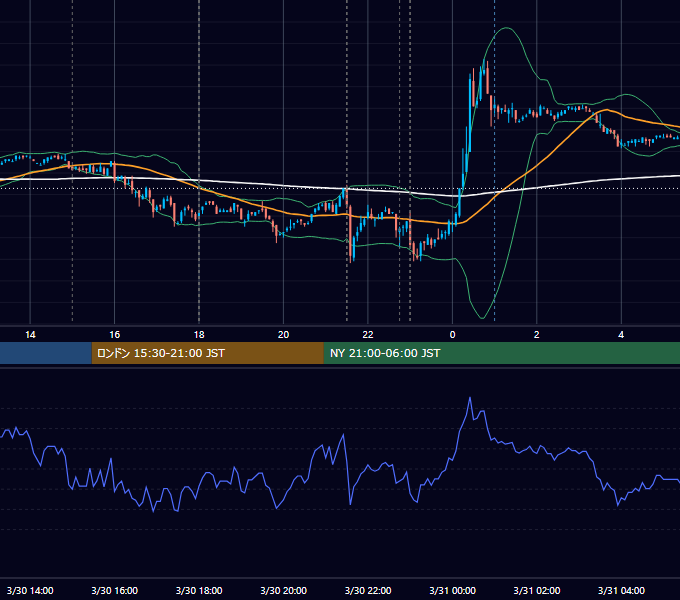Click the top of the tallest blue candlestick spike
The width and height of the screenshot is (680, 600).
point(484,62)
